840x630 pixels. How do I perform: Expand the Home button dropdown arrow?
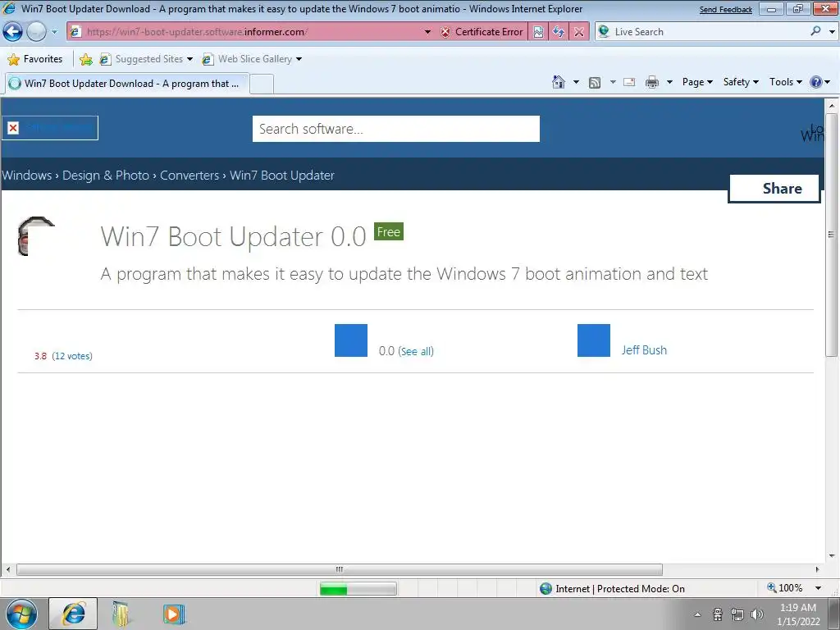576,82
